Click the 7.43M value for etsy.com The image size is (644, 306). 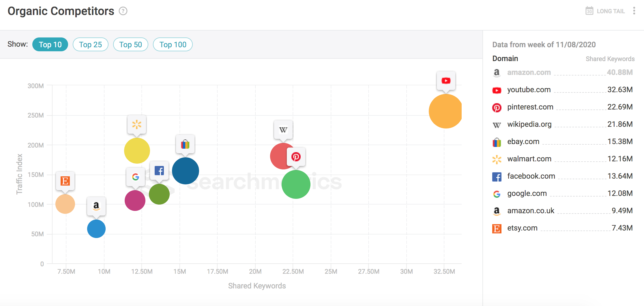[x=622, y=228]
